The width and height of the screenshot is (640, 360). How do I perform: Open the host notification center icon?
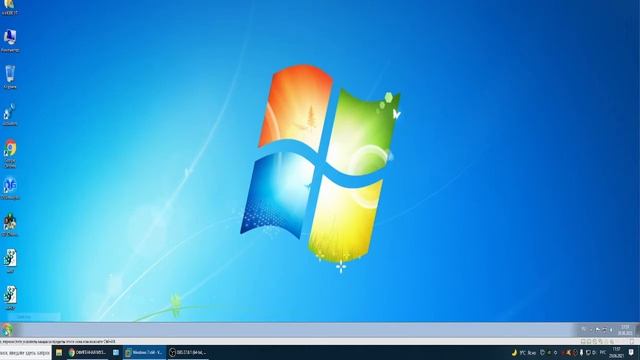pyautogui.click(x=631, y=352)
